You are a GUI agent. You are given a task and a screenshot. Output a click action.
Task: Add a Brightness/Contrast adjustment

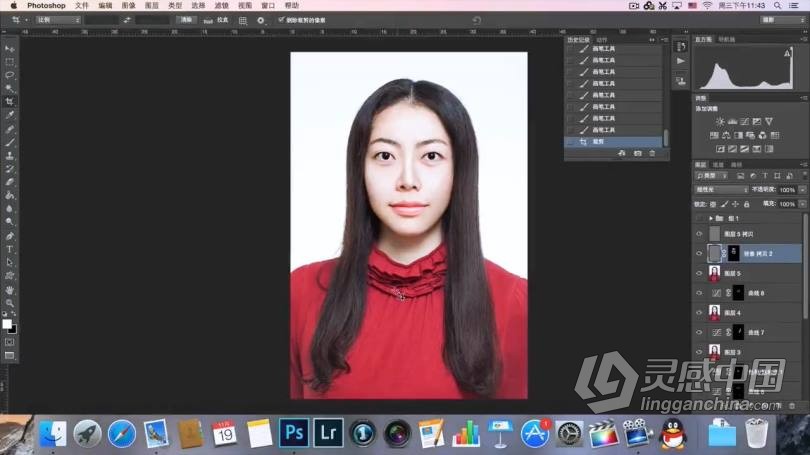coord(720,121)
